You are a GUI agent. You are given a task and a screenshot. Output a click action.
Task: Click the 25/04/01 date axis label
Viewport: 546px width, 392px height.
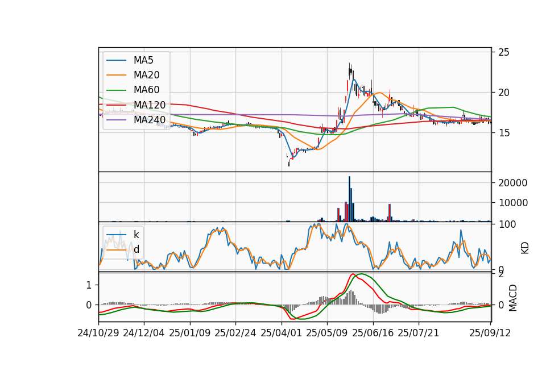tap(281, 333)
